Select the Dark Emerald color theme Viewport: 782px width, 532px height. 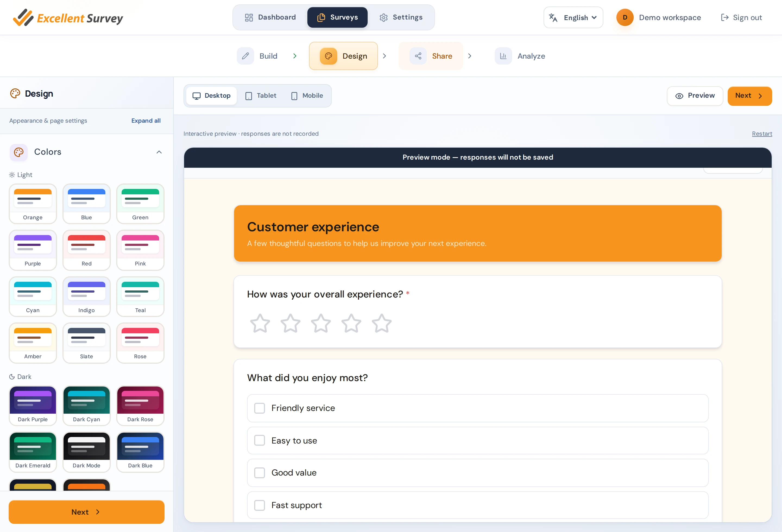(33, 452)
